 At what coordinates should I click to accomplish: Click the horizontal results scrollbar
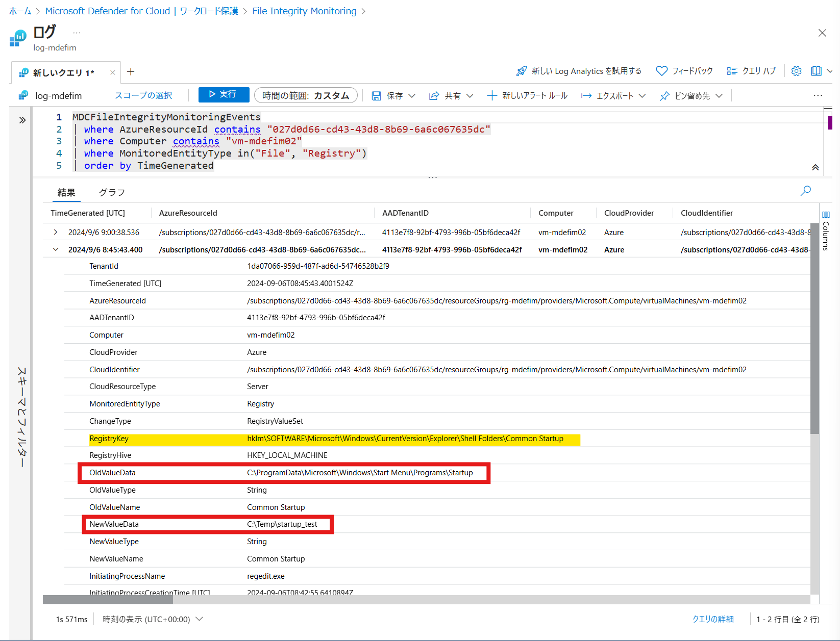[108, 600]
